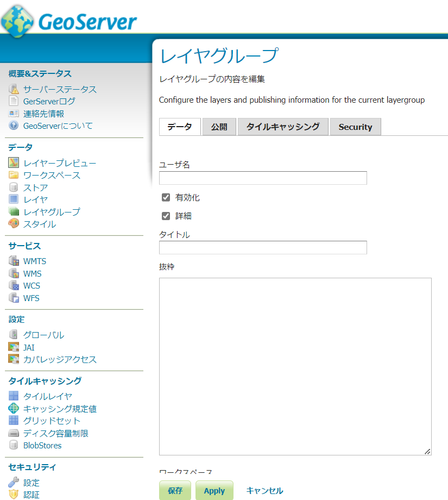448x500 pixels.
Task: Click the カバレッジアクセス image icon
Action: point(14,359)
